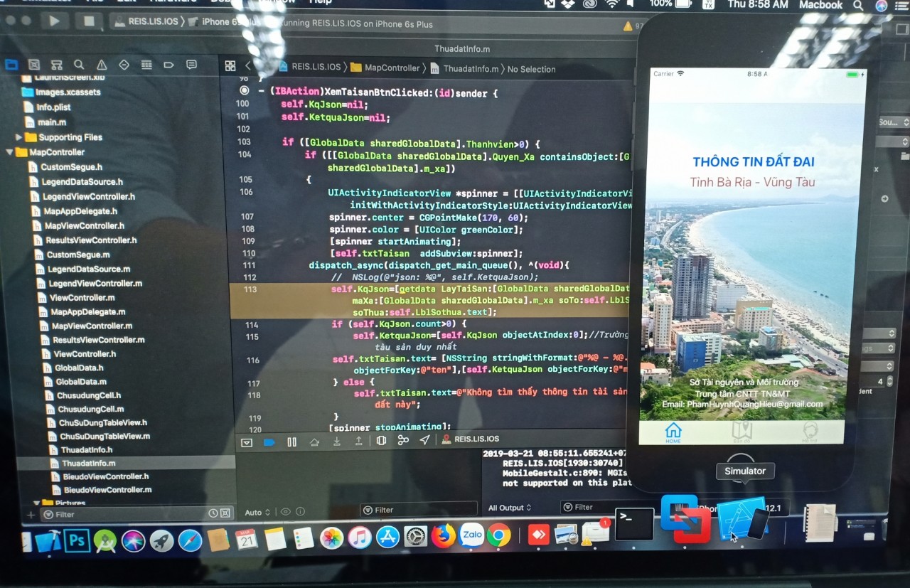Viewport: 910px width, 588px height.
Task: Click the navigator Filter field at bottom
Action: tap(121, 514)
